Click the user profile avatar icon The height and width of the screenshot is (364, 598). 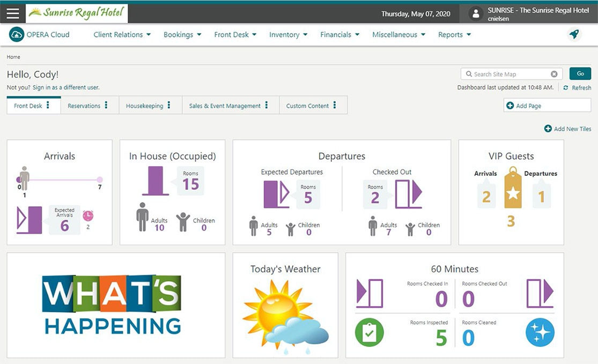click(x=476, y=14)
